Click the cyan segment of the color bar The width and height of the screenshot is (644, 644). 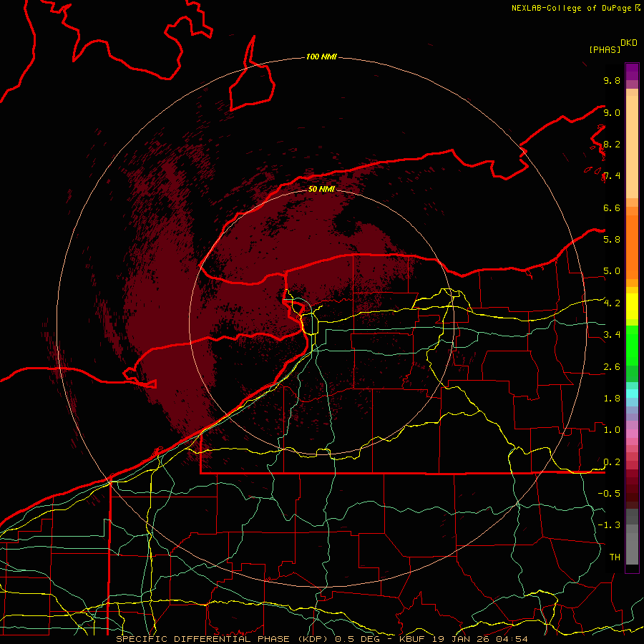pyautogui.click(x=632, y=393)
